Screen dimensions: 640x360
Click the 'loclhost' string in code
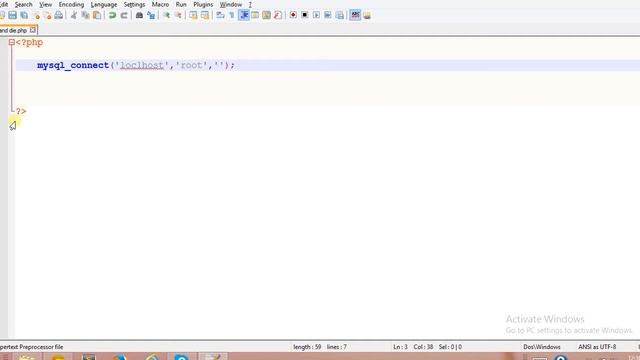point(142,65)
